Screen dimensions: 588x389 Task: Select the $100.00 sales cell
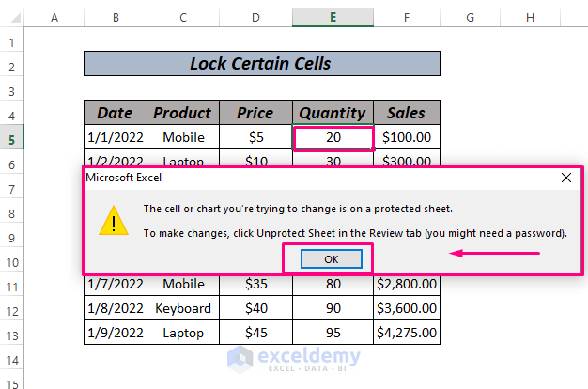click(x=406, y=137)
